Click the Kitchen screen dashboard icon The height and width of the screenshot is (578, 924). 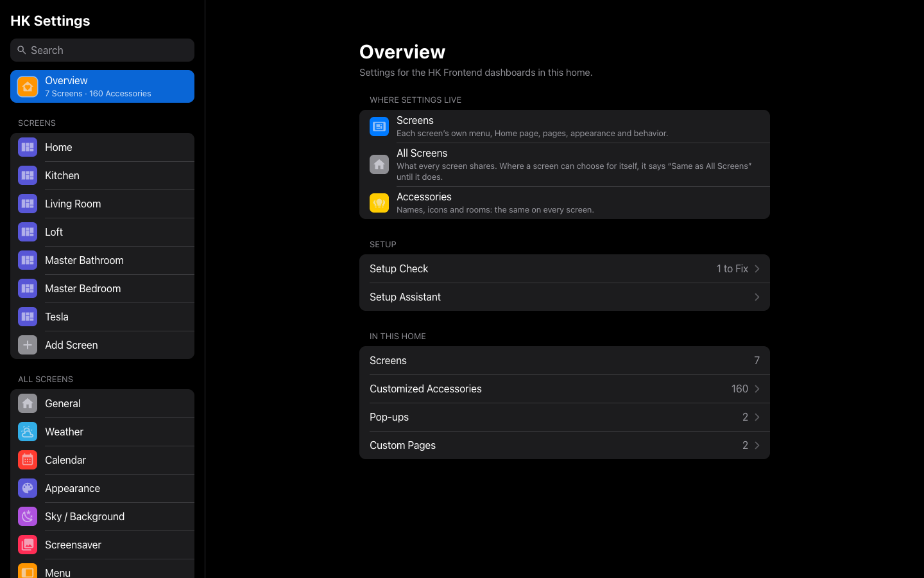(x=28, y=175)
